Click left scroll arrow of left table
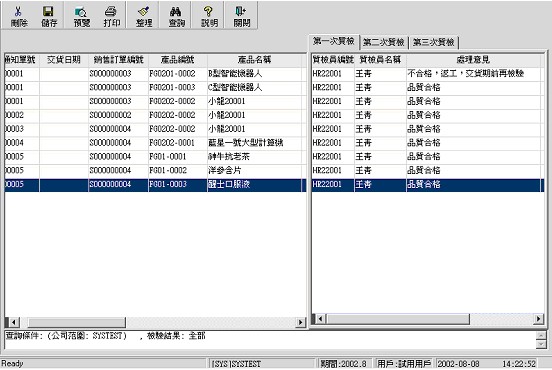Image resolution: width=552 pixels, height=370 pixels. pos(14,322)
